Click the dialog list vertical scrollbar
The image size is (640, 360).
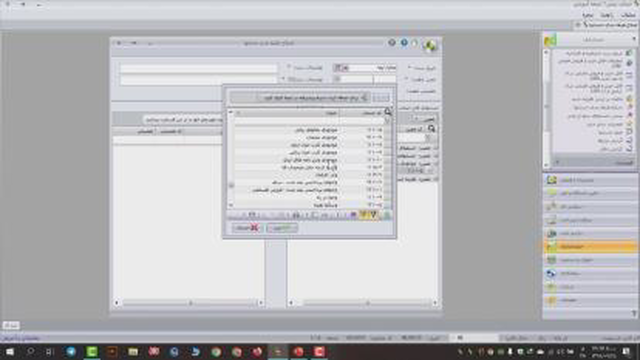click(231, 159)
